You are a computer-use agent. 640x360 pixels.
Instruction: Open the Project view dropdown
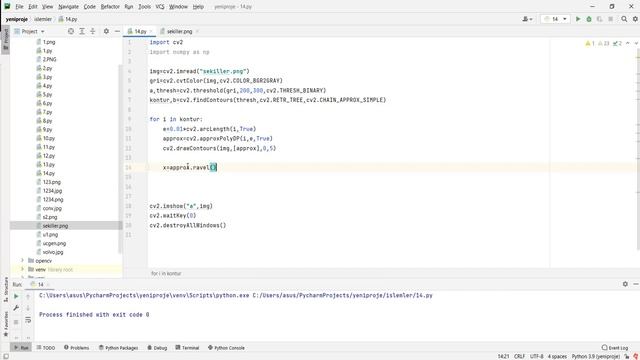click(x=29, y=31)
